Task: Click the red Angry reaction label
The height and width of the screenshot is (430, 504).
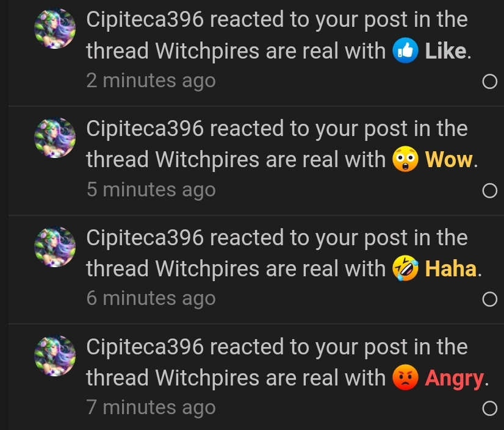Action: point(454,379)
